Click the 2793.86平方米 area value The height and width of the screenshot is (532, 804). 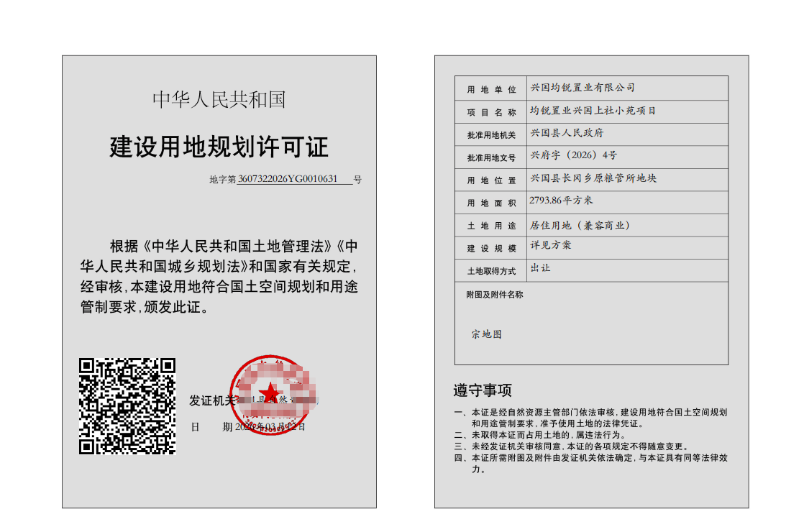561,201
